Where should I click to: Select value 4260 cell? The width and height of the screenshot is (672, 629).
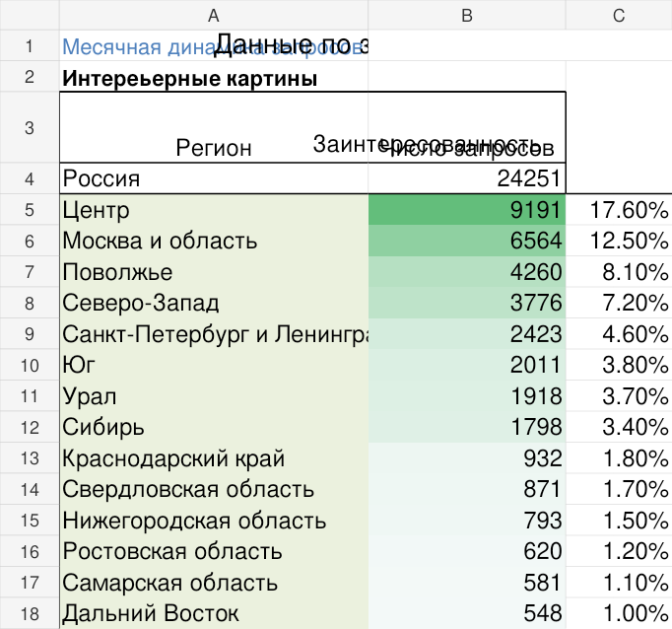[x=467, y=271]
